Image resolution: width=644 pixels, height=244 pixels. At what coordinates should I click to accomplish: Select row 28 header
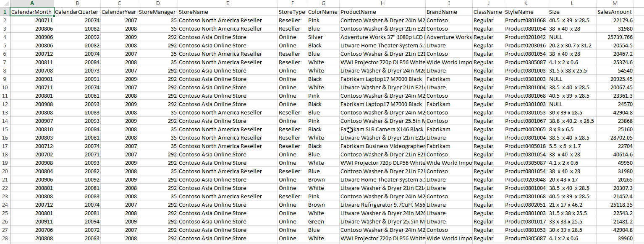[x=5, y=238]
